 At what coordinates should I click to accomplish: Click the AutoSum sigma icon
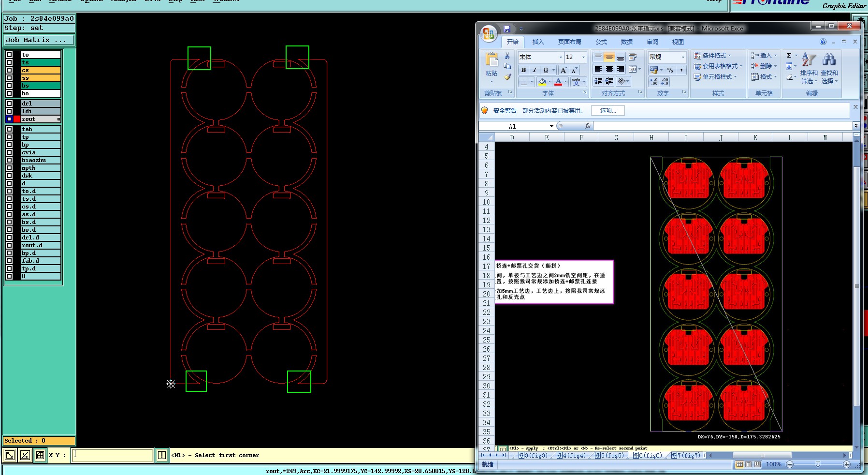click(789, 56)
